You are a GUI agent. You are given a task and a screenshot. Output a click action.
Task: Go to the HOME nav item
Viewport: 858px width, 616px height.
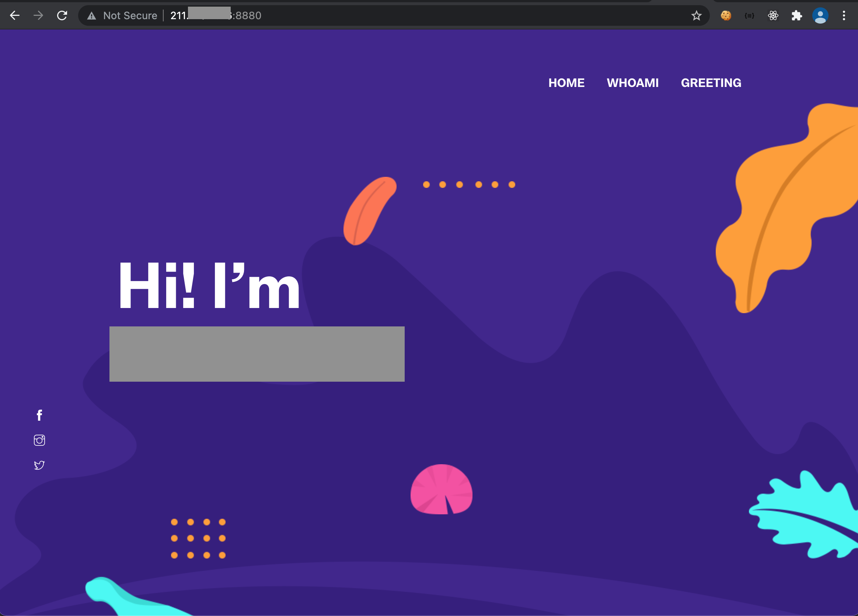(x=566, y=83)
